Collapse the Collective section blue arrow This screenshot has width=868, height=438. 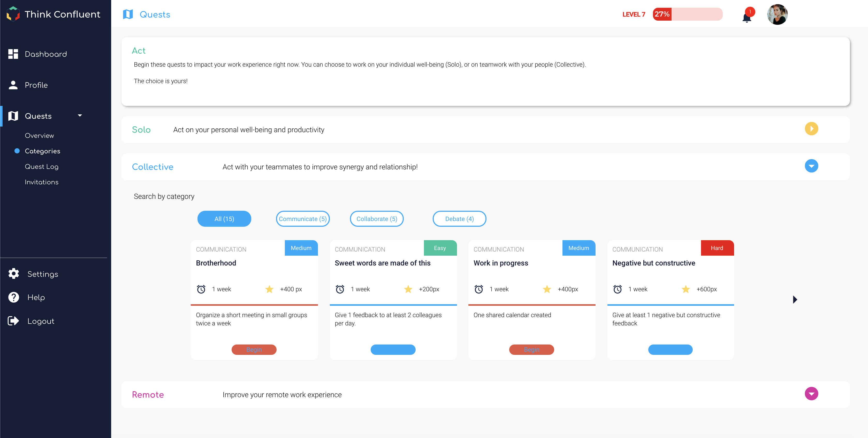pyautogui.click(x=811, y=166)
